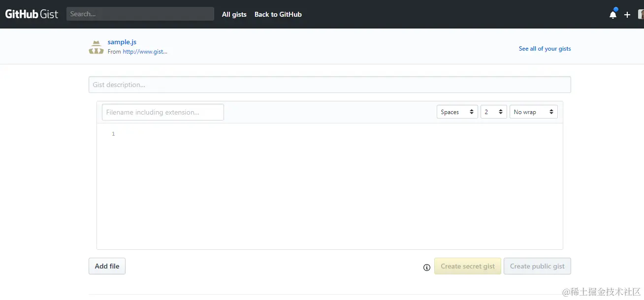Open the No wrap dropdown
Viewport: 644px width, 300px height.
533,112
